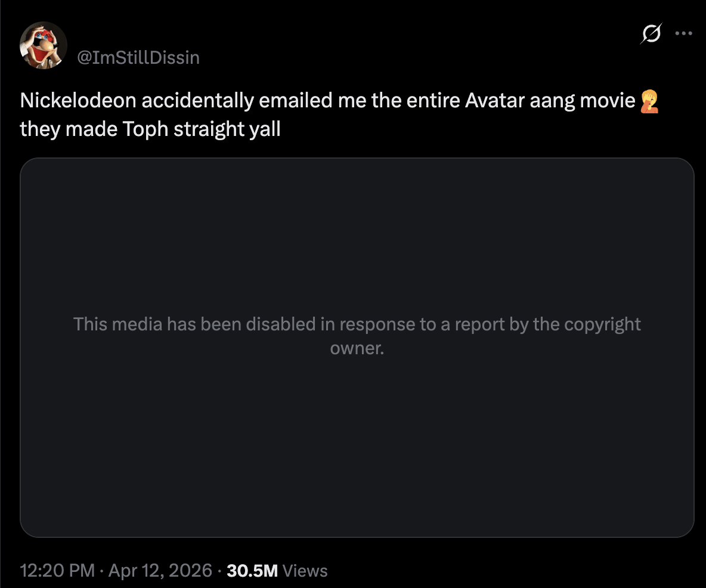The width and height of the screenshot is (706, 588).
Task: Click the word Nickelodeon in the tweet
Action: (78, 101)
